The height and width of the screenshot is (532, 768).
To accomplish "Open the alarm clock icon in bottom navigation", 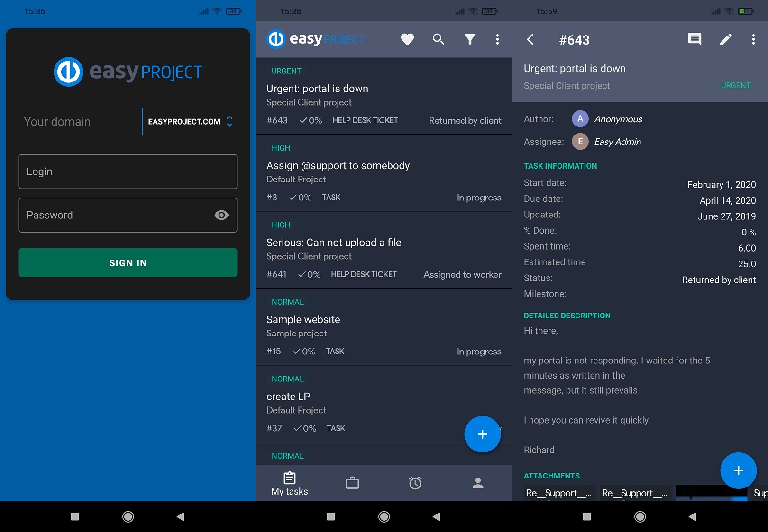I will click(x=415, y=483).
